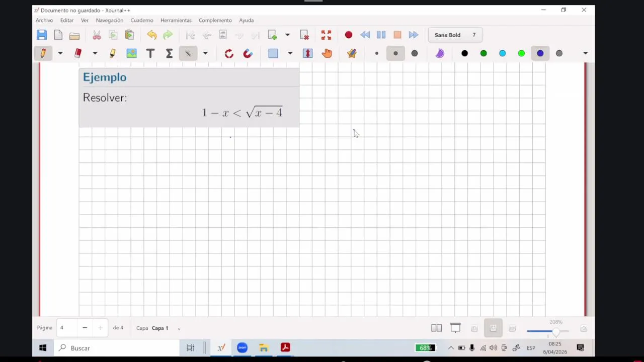Screen dimensions: 644x362
Task: Stop audio playback square
Action: coord(397,35)
